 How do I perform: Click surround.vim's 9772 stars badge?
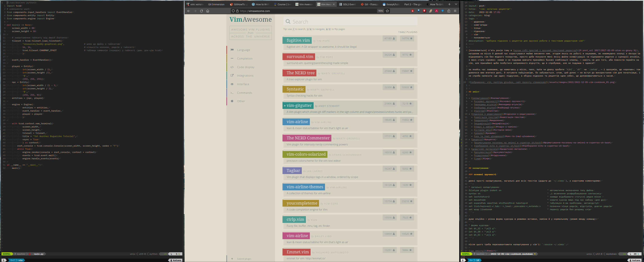click(407, 55)
